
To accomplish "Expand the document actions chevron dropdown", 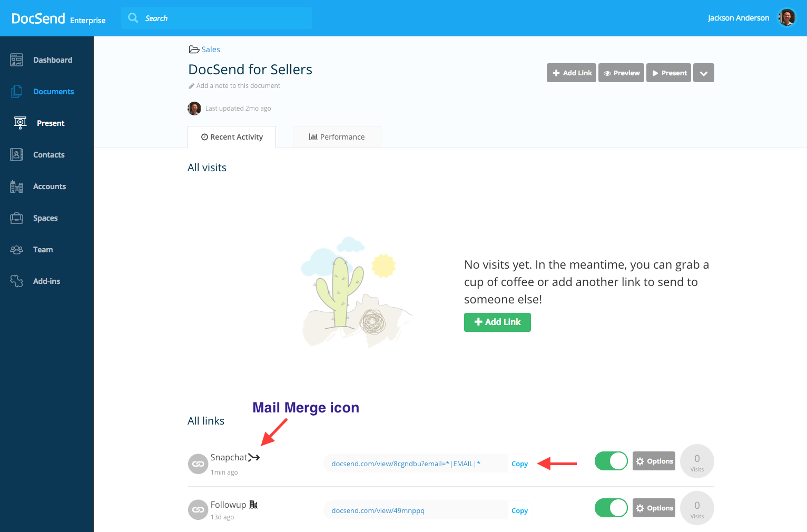I will [x=704, y=73].
